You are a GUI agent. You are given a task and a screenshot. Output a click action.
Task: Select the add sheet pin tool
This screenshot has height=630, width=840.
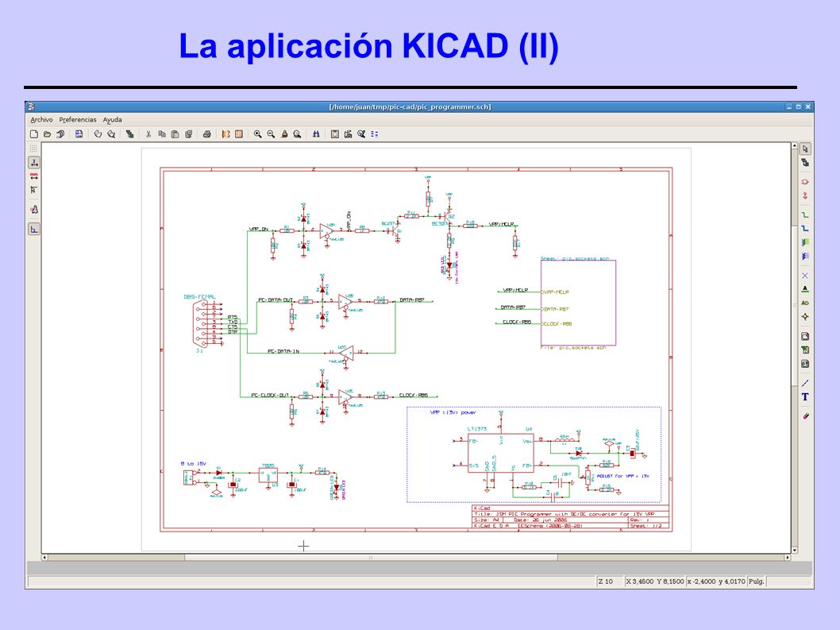[804, 364]
